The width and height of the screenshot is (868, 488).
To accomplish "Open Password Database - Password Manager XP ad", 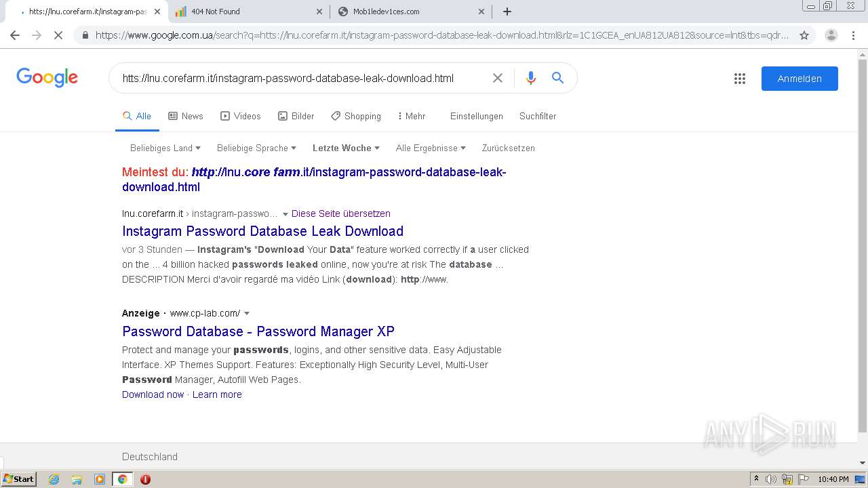I will click(258, 331).
